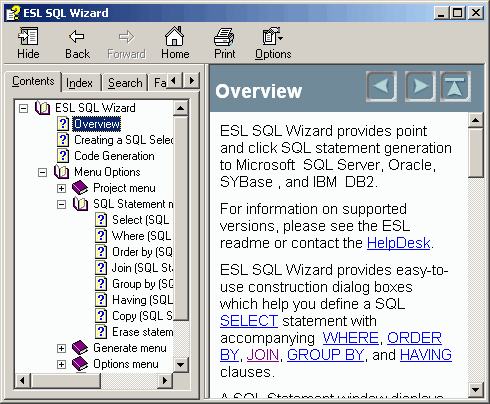Image resolution: width=490 pixels, height=404 pixels.
Task: Switch to the Index tab
Action: (x=79, y=83)
